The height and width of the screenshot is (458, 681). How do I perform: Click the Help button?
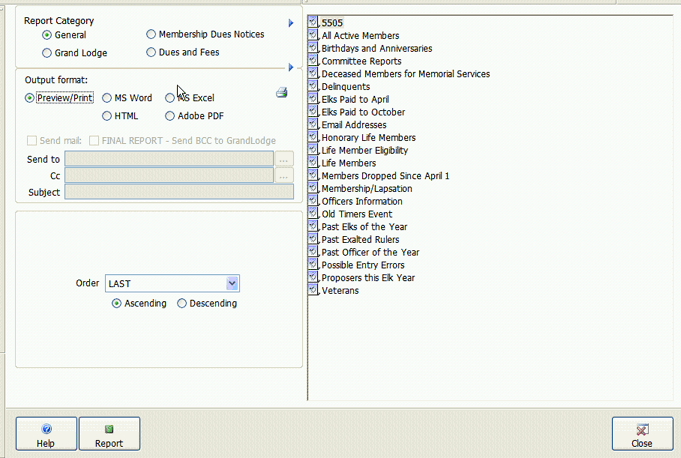[46, 434]
